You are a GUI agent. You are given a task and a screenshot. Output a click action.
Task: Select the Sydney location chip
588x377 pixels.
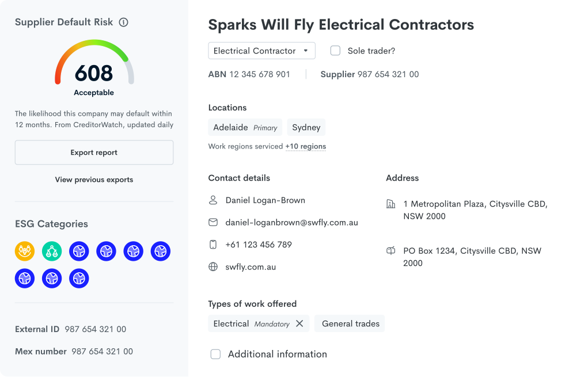pos(306,127)
